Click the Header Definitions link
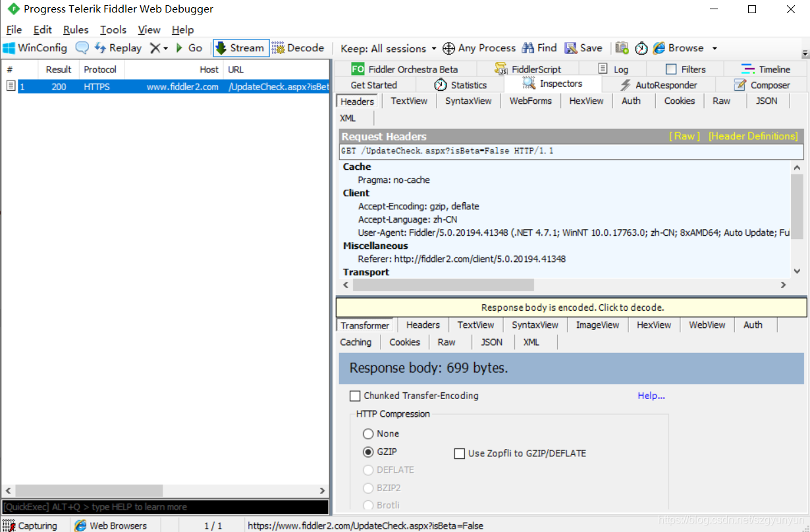Image resolution: width=810 pixels, height=532 pixels. (x=753, y=136)
